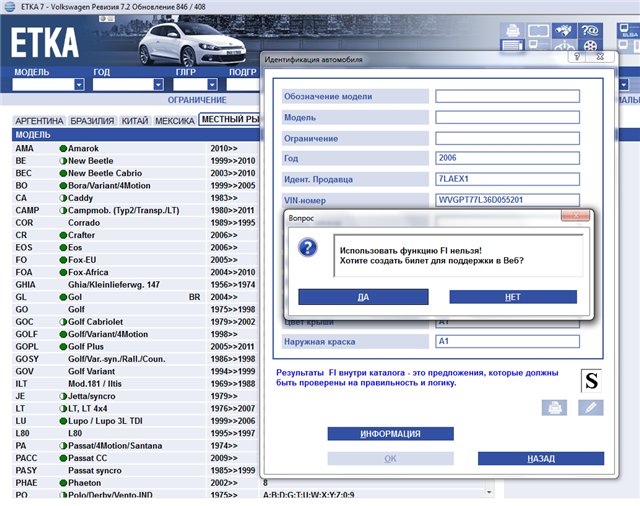This screenshot has width=640, height=506.
Task: Click the Обозначение модели input field
Action: (507, 96)
